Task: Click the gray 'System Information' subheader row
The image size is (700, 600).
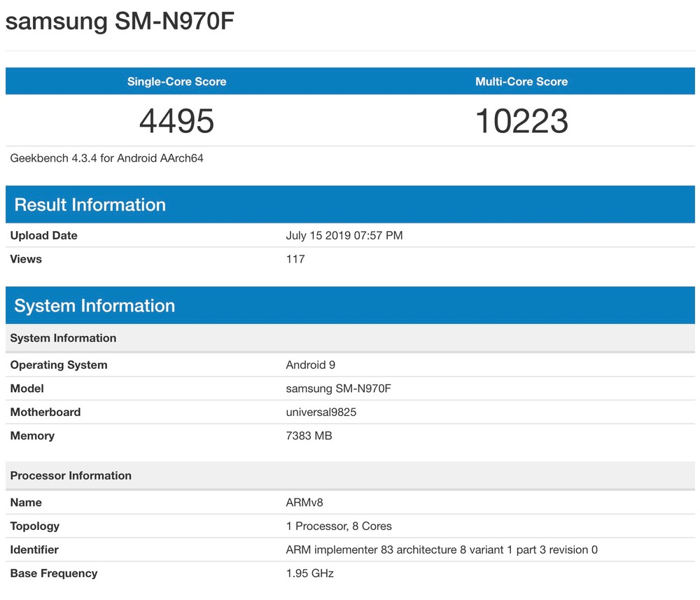Action: (x=350, y=338)
